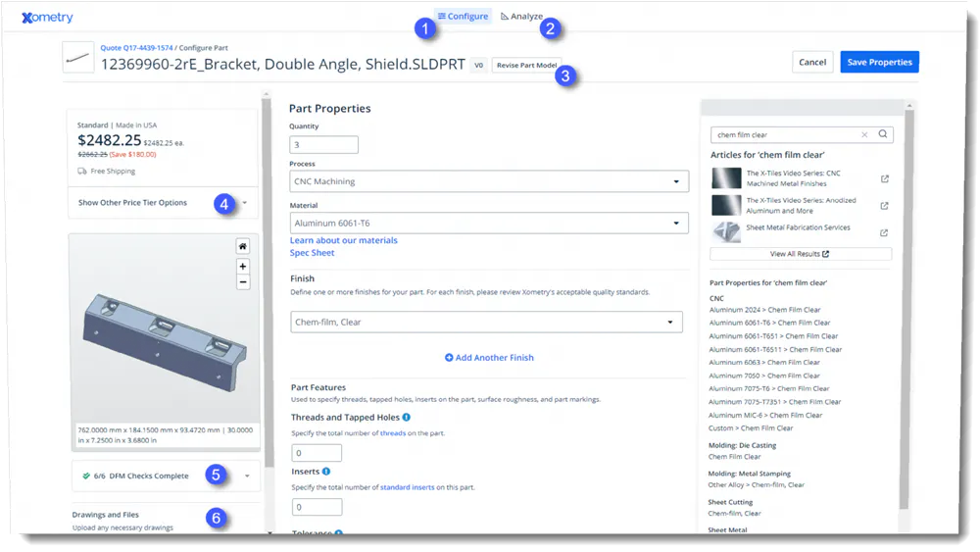Expand the 6/6 DFM Checks Complete section

click(166, 476)
